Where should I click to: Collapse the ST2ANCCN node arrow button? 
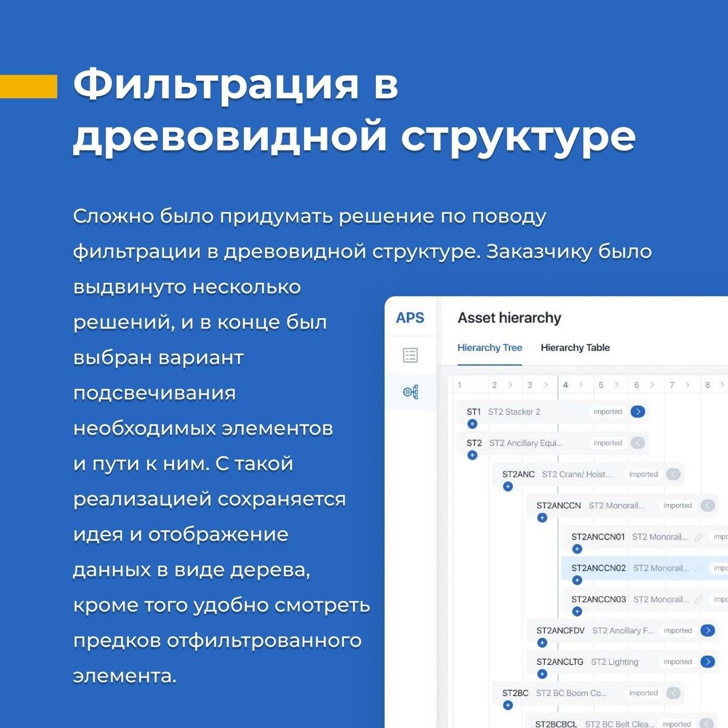(x=707, y=505)
